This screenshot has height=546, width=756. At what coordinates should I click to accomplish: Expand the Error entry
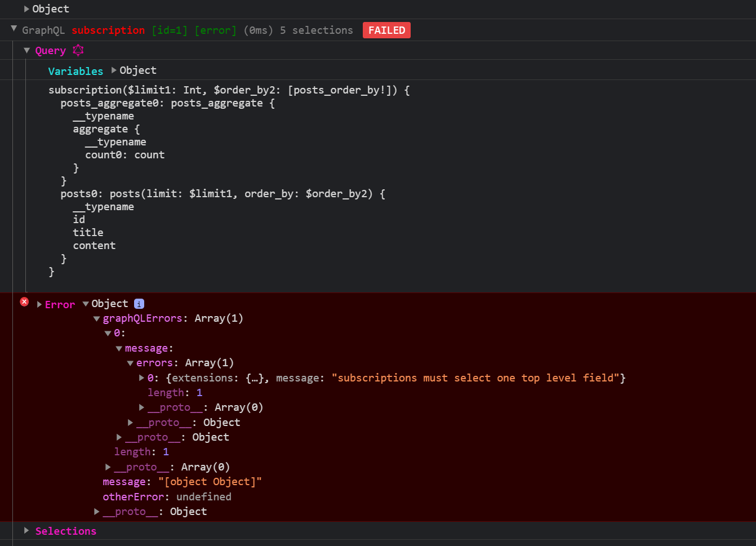click(x=39, y=304)
